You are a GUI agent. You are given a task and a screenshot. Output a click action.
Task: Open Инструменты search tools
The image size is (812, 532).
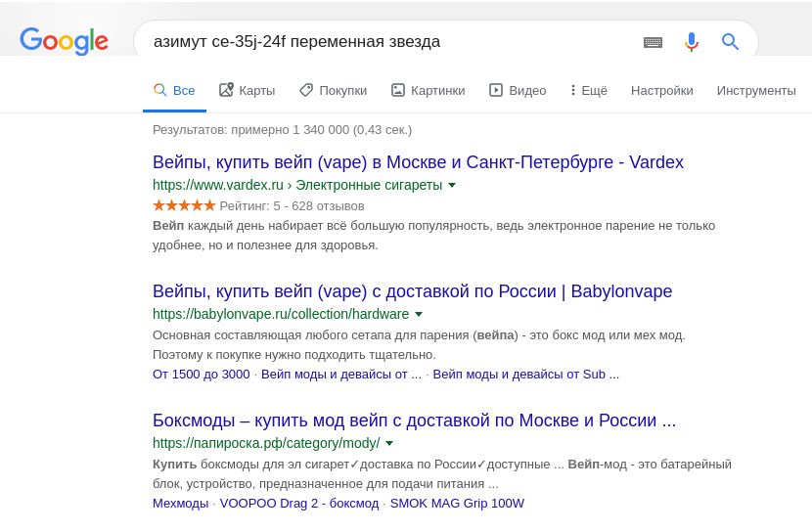(756, 91)
